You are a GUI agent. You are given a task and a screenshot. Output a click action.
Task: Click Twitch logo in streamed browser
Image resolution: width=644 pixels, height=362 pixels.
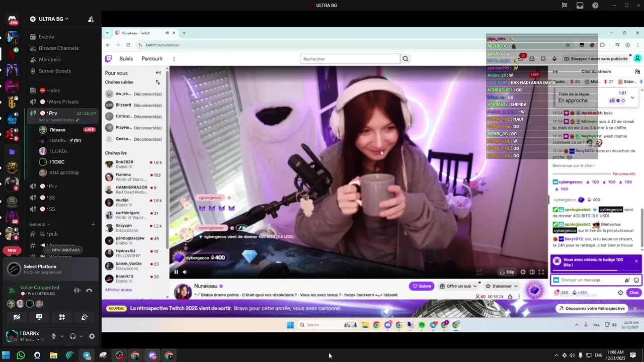coord(108,59)
